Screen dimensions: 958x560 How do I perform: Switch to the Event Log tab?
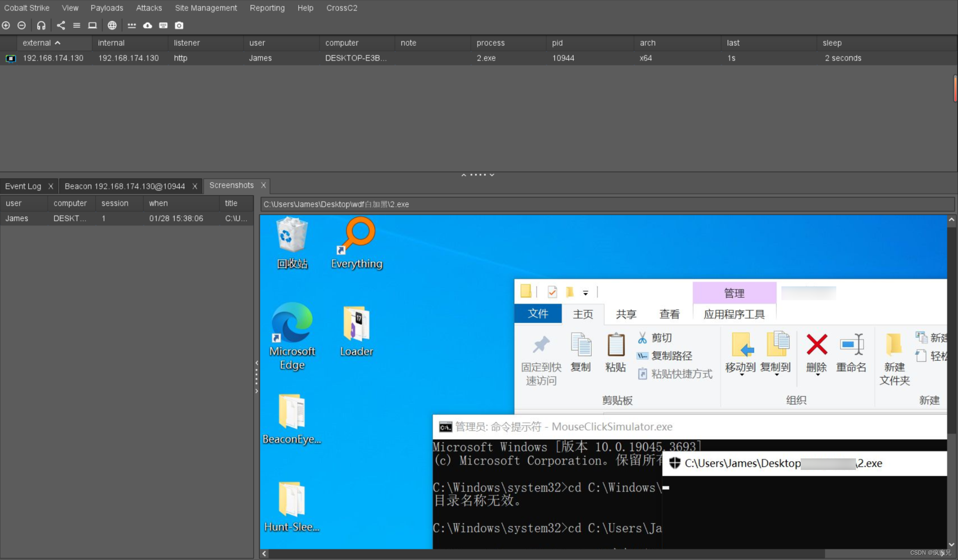[x=24, y=185]
